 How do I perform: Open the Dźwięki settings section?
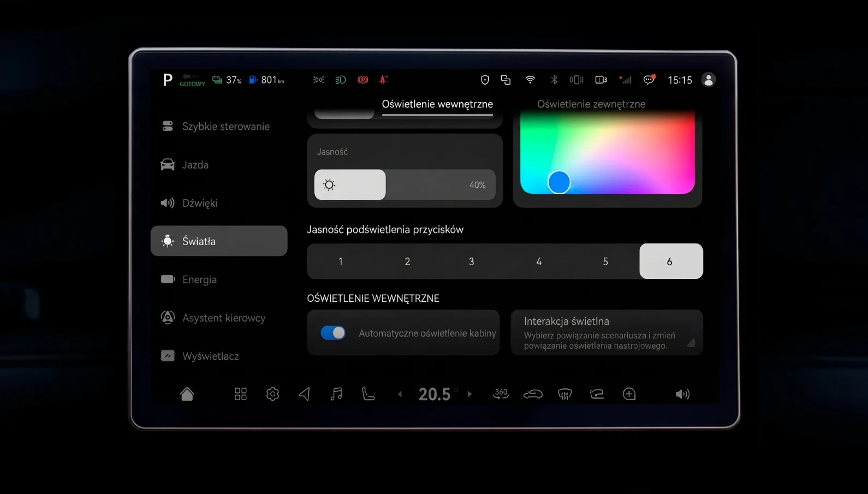coord(219,203)
